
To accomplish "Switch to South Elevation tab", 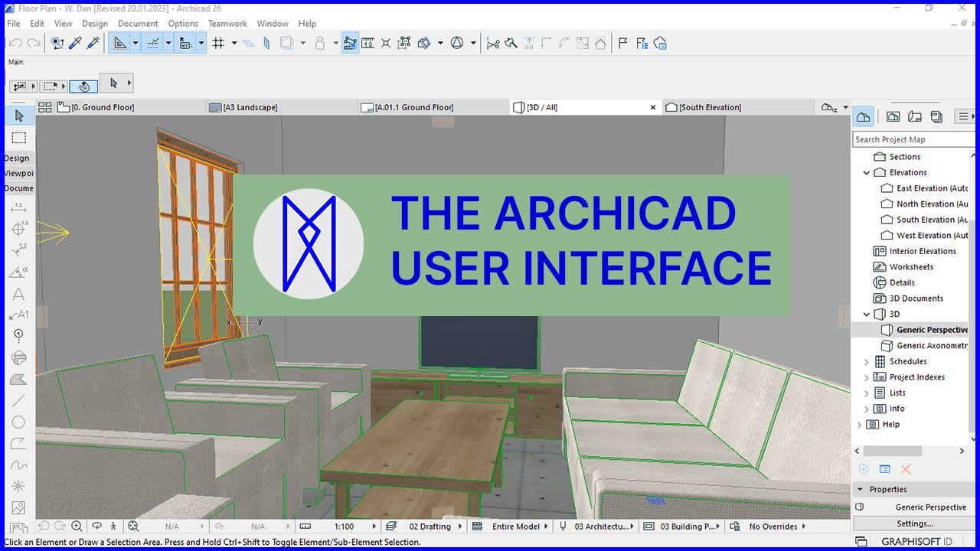I will pos(739,107).
